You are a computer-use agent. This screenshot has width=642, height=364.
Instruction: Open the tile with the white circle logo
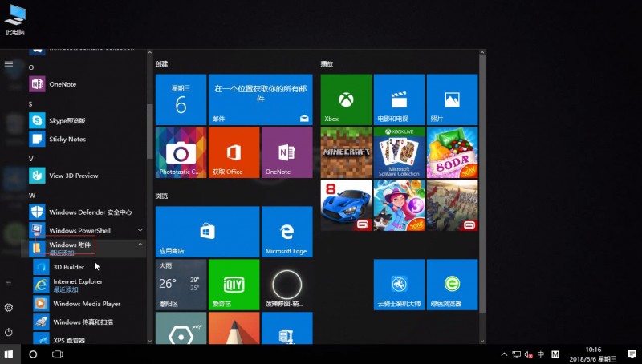[x=287, y=285]
